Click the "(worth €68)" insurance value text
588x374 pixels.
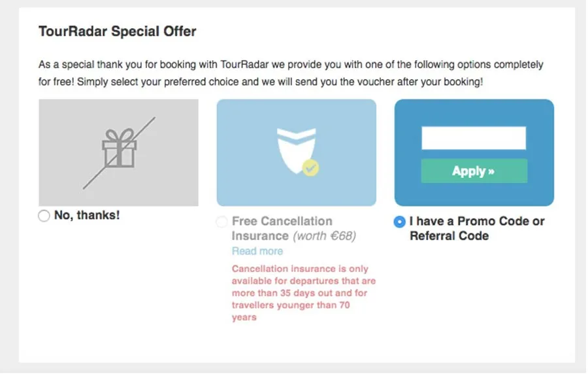pos(324,236)
